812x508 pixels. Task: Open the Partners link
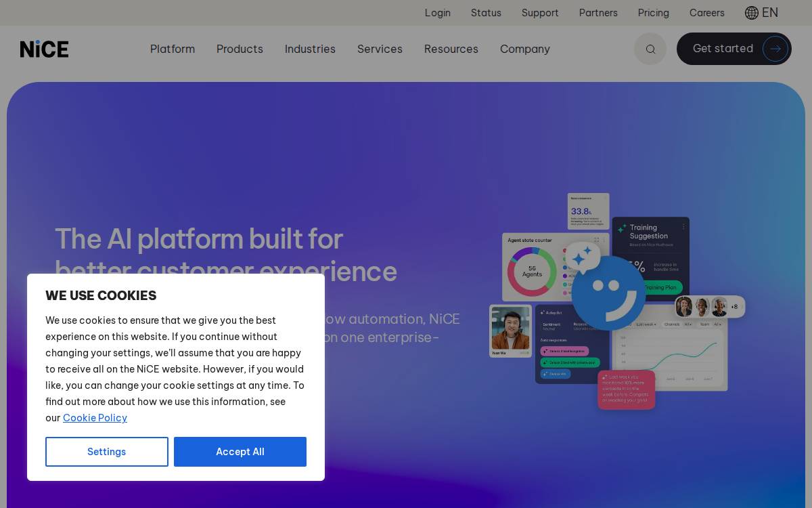click(598, 13)
